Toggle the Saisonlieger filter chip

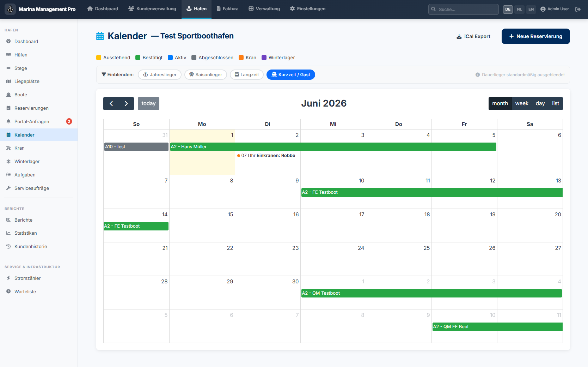click(x=206, y=75)
